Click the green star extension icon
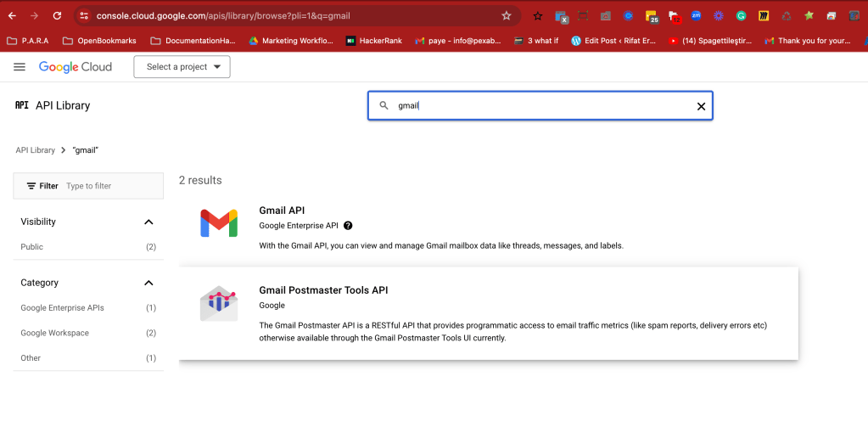This screenshot has width=868, height=444. (x=809, y=15)
